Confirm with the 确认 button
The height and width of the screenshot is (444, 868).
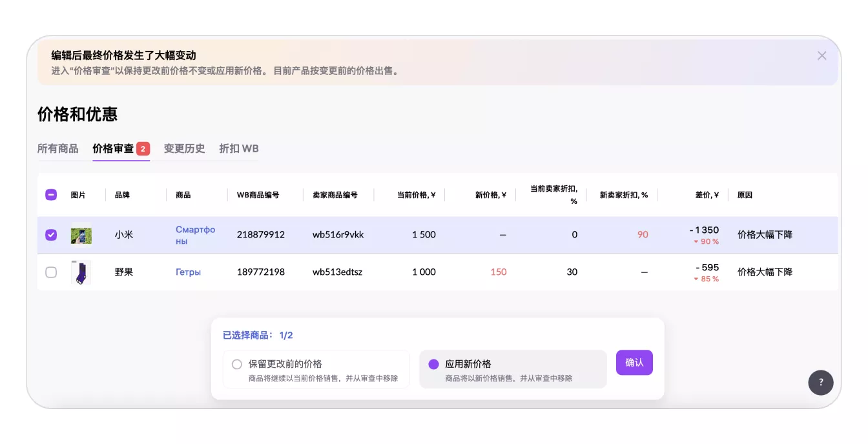[634, 363]
